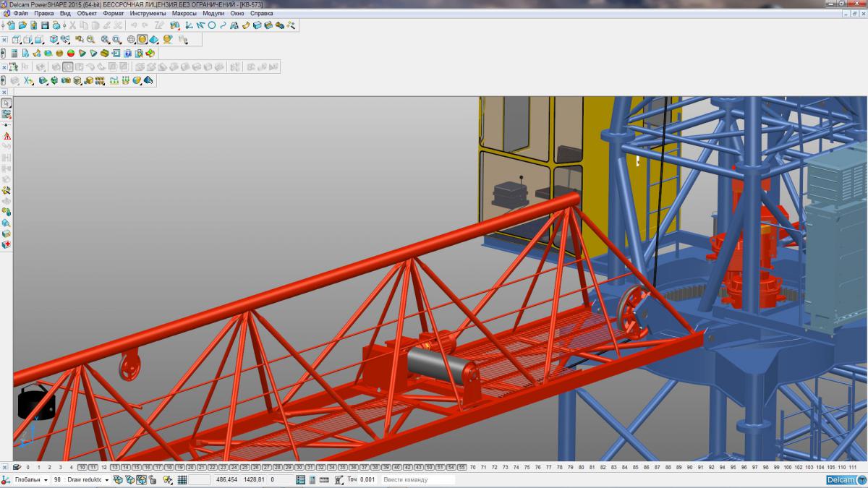This screenshot has height=488, width=868.
Task: Select the Workplane tool icon
Action: tap(188, 25)
